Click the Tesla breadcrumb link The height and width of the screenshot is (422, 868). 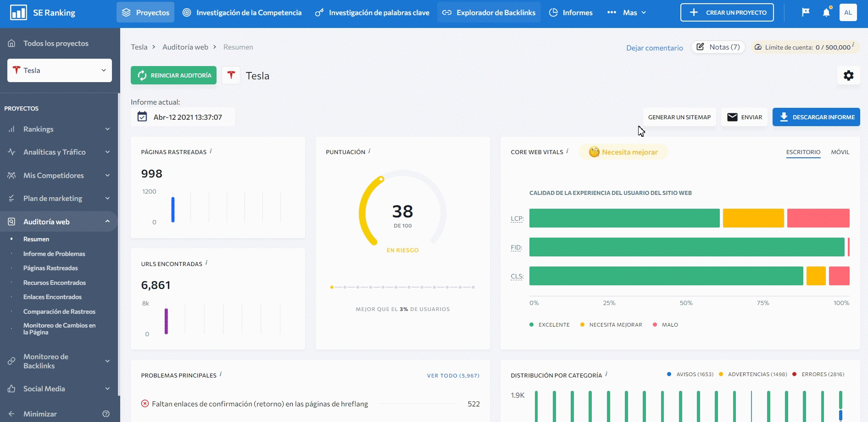[x=139, y=47]
